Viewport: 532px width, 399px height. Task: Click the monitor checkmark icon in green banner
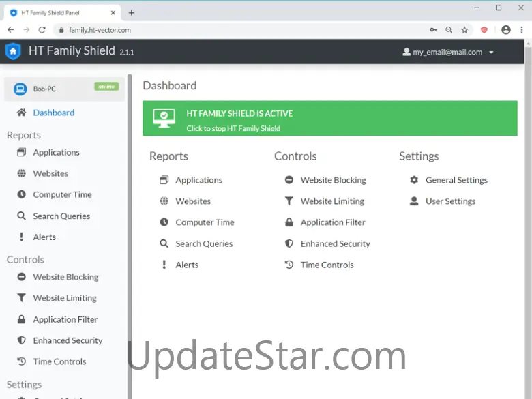tap(164, 119)
